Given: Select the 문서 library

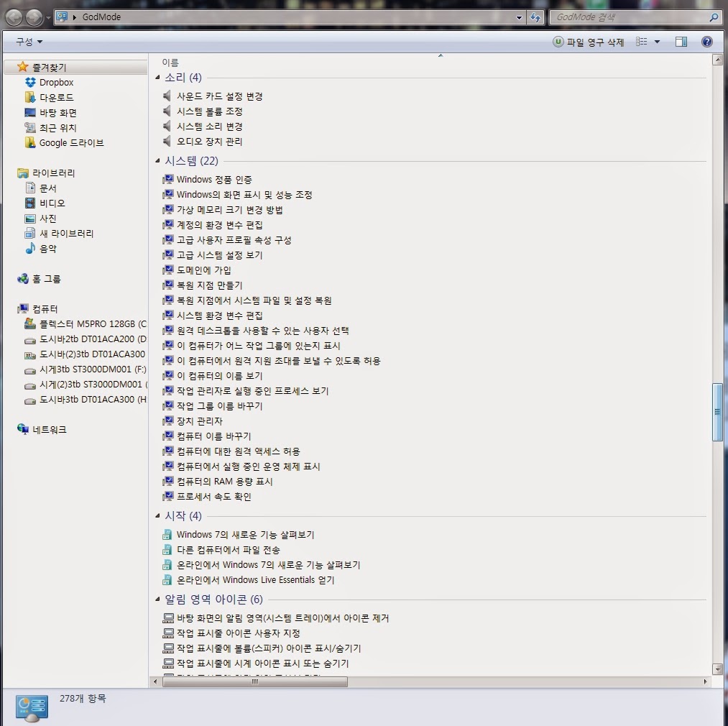Looking at the screenshot, I should tap(48, 188).
